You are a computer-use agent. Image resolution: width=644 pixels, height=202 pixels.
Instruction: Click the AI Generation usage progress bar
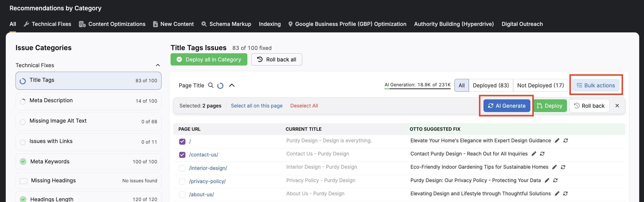[417, 89]
